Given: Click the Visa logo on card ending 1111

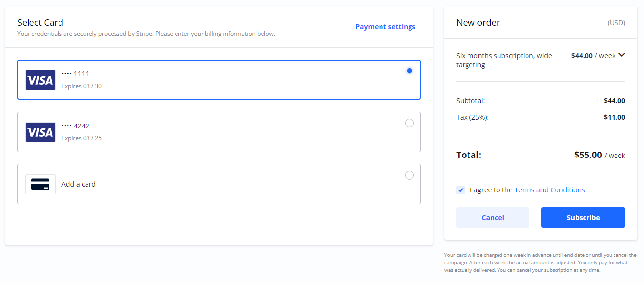Looking at the screenshot, I should pos(40,80).
